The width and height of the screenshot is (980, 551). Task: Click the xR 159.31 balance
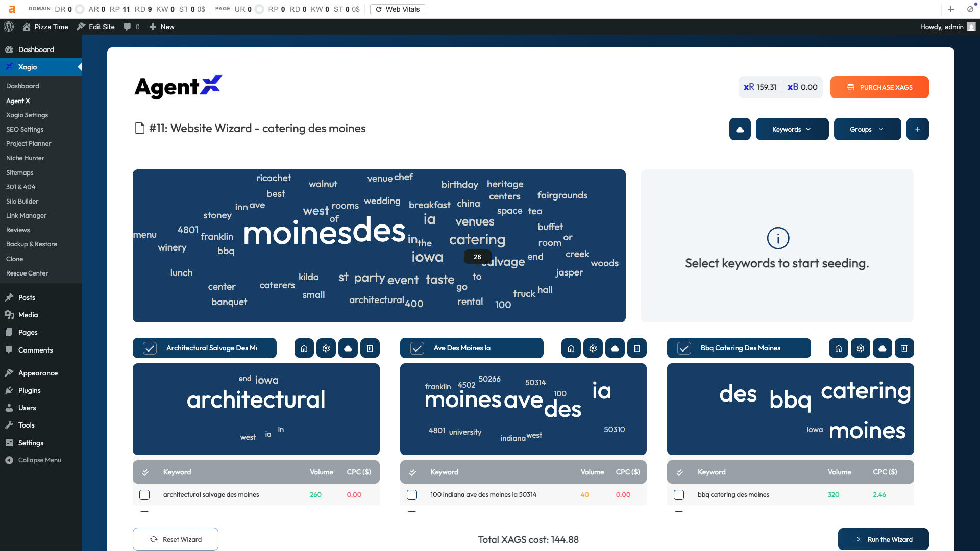click(760, 87)
